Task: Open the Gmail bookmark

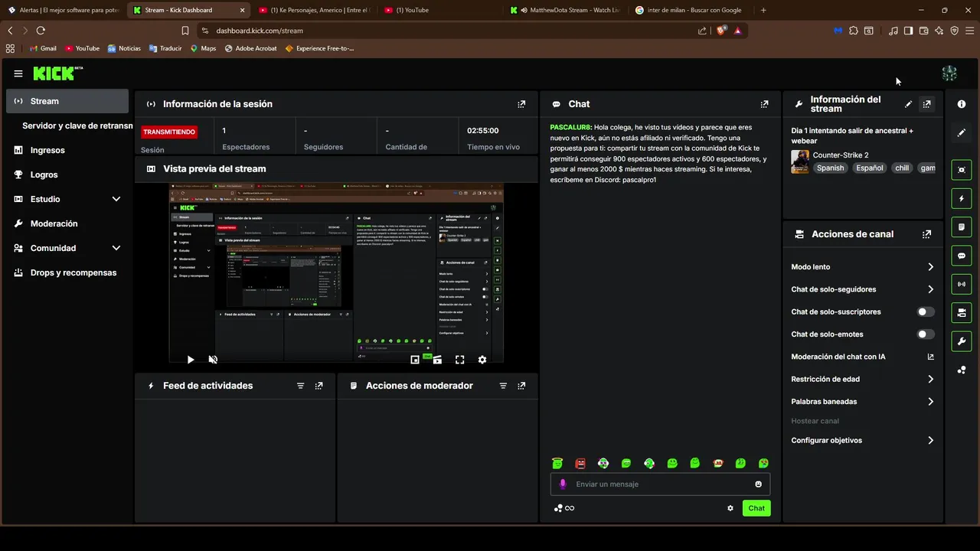Action: point(43,48)
